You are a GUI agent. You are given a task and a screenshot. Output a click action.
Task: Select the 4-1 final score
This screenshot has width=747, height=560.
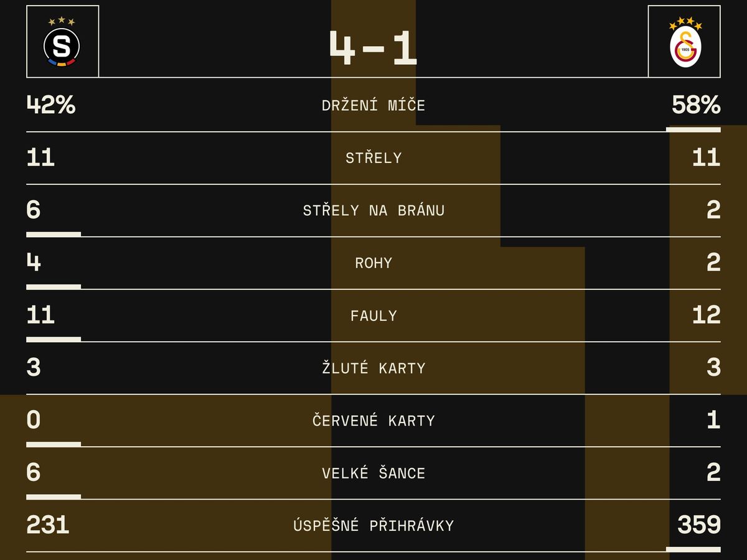coord(374,49)
